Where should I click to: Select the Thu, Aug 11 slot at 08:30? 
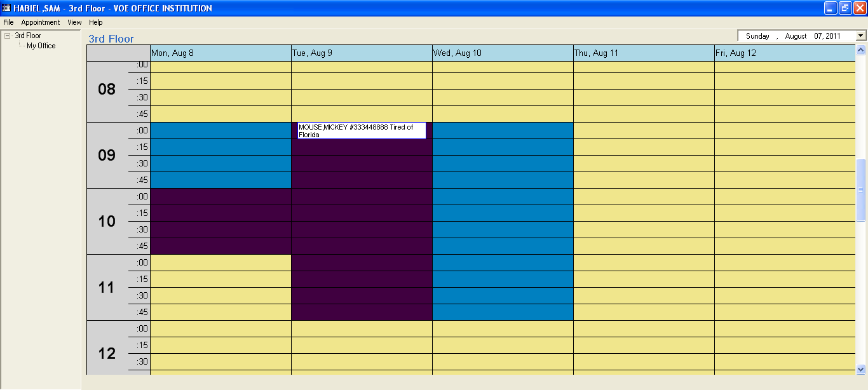pyautogui.click(x=644, y=98)
